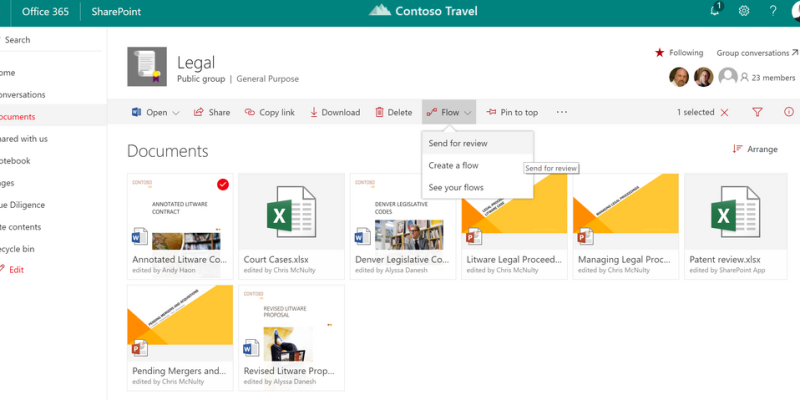
Task: Click the Word icon beside Open
Action: (x=136, y=112)
